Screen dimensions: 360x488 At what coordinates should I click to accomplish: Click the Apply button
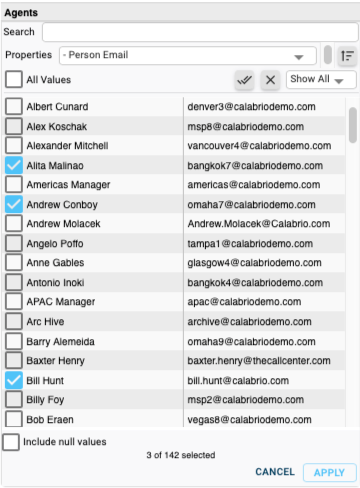point(329,472)
